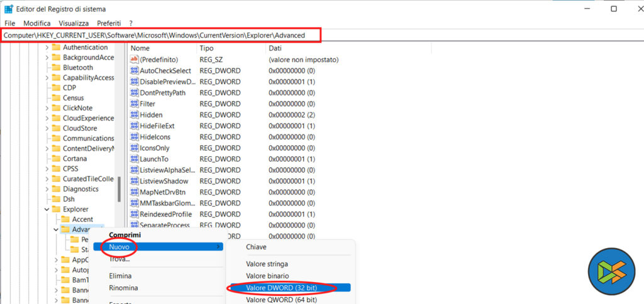Viewport: 644px width, 304px height.
Task: Select the Diagnostics folder icon
Action: 56,189
